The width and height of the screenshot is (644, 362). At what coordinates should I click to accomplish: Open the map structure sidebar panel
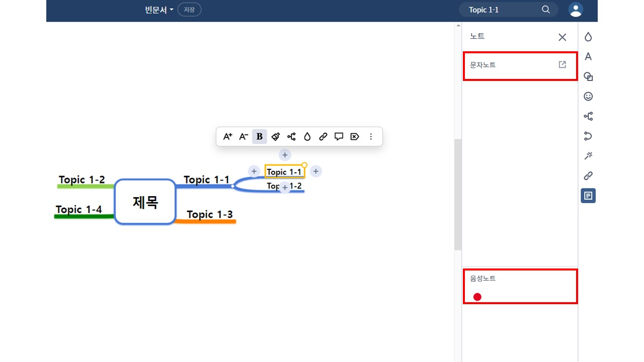click(x=588, y=116)
